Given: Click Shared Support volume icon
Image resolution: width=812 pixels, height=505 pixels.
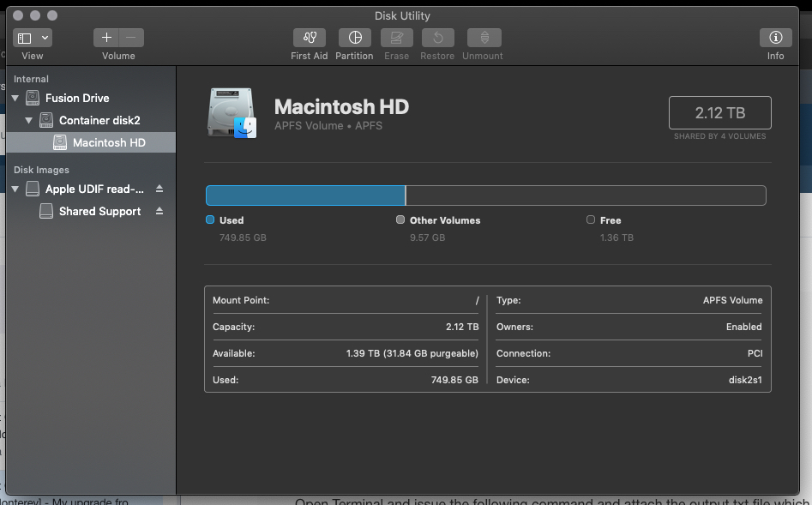Looking at the screenshot, I should point(46,211).
